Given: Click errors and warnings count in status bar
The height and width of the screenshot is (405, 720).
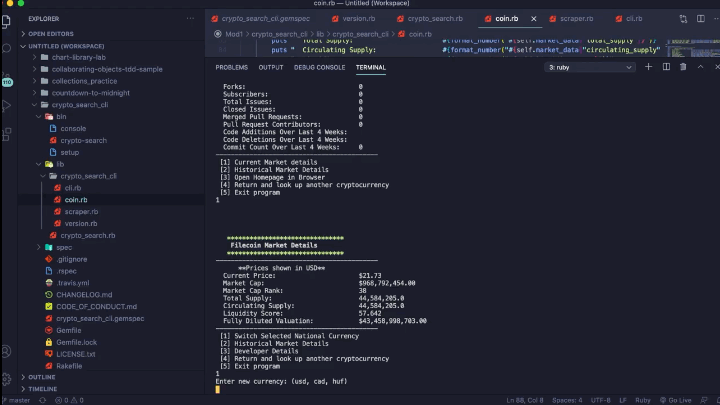Looking at the screenshot, I should click(x=69, y=400).
